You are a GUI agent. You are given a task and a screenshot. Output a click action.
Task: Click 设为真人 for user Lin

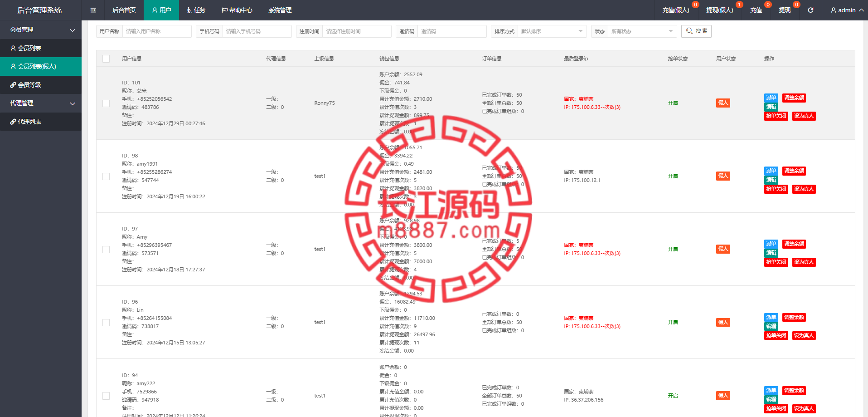coord(804,335)
